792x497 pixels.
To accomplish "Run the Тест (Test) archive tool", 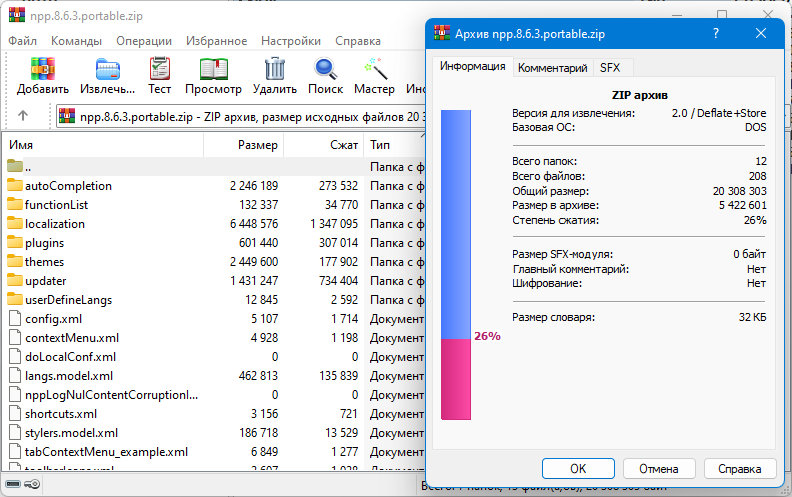I will click(160, 69).
